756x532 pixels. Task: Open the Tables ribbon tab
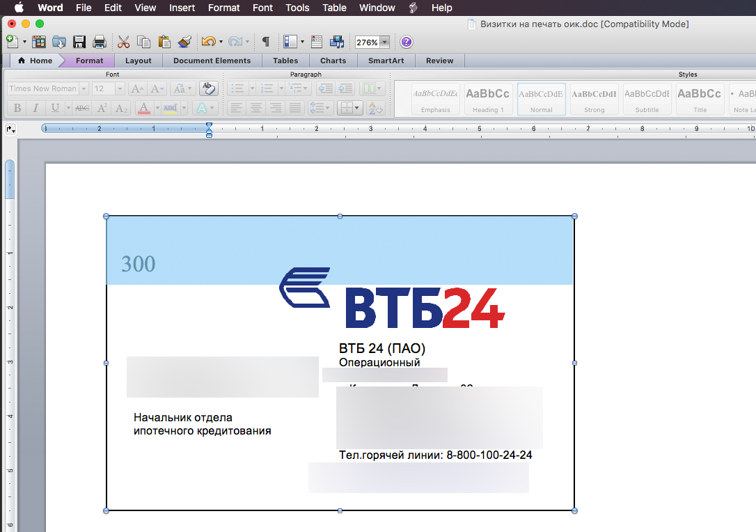[x=285, y=61]
